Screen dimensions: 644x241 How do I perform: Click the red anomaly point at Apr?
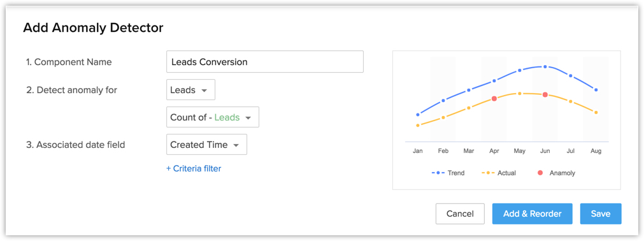(x=494, y=99)
